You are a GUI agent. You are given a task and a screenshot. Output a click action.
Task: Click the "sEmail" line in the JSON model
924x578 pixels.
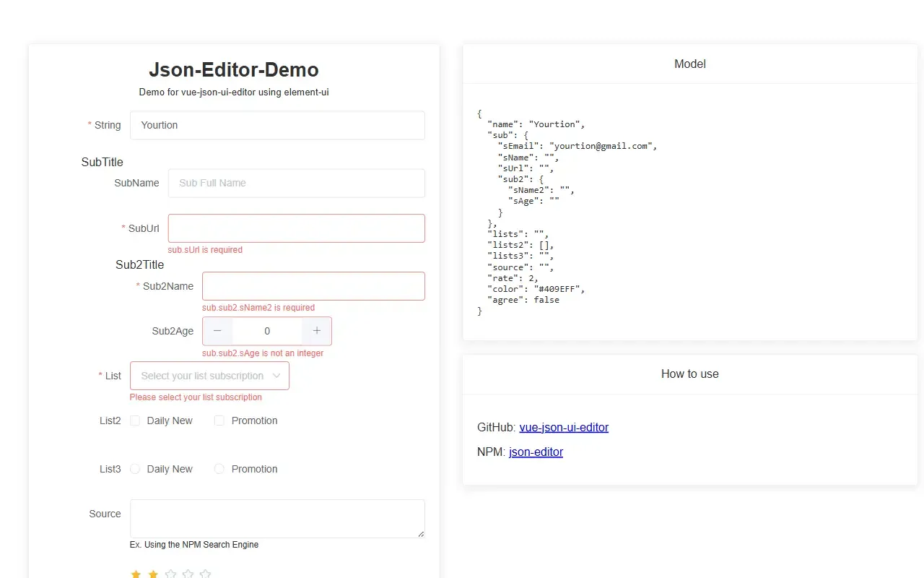coord(577,146)
